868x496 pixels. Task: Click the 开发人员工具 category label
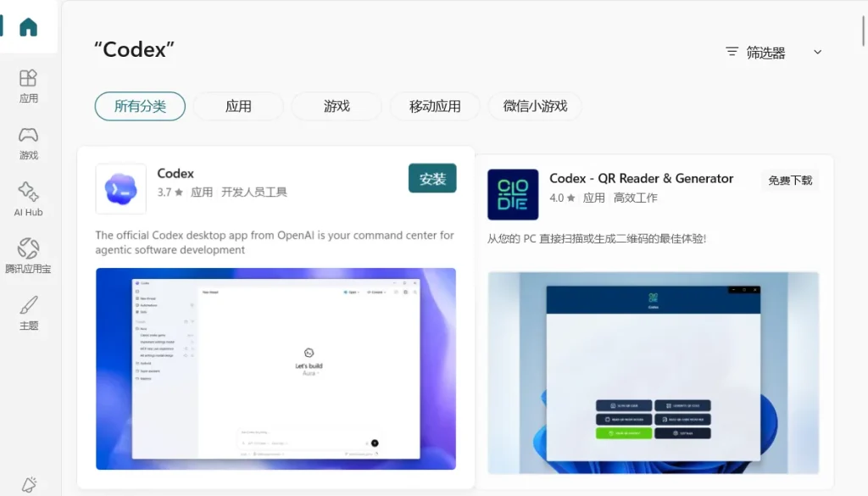254,192
